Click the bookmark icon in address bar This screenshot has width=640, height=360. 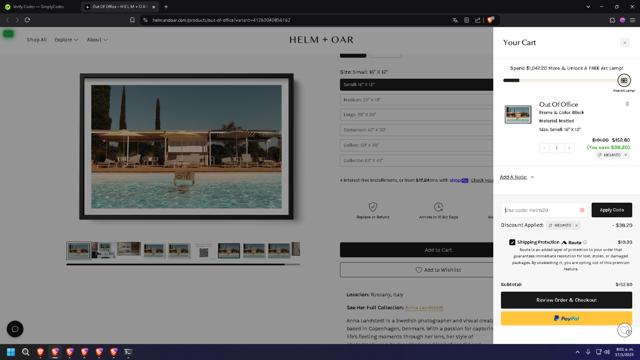click(132, 20)
